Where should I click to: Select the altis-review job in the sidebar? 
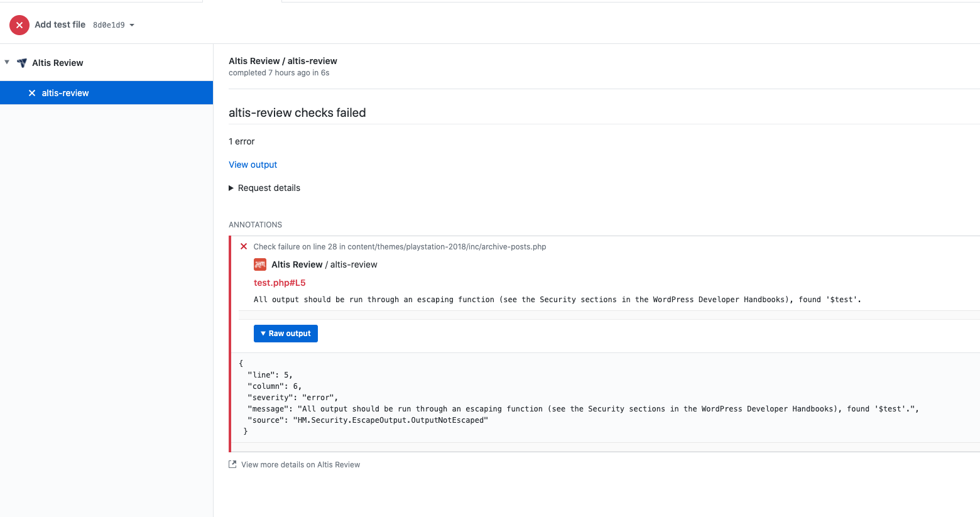(x=65, y=92)
